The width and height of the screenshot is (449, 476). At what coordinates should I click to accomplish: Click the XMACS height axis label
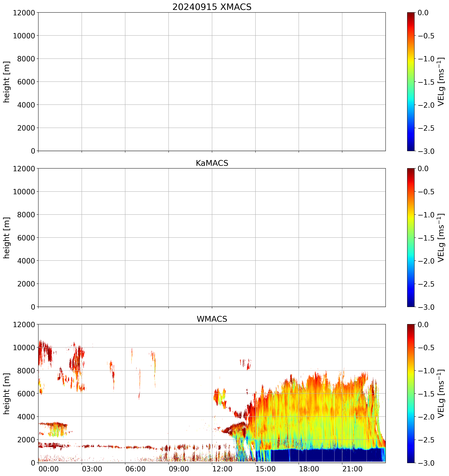tap(7, 82)
